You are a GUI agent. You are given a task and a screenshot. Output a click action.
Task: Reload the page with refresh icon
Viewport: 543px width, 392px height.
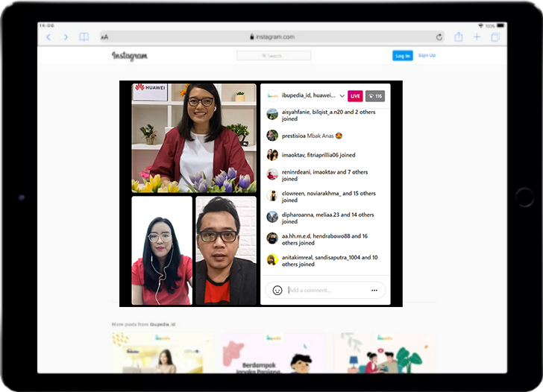(x=439, y=37)
